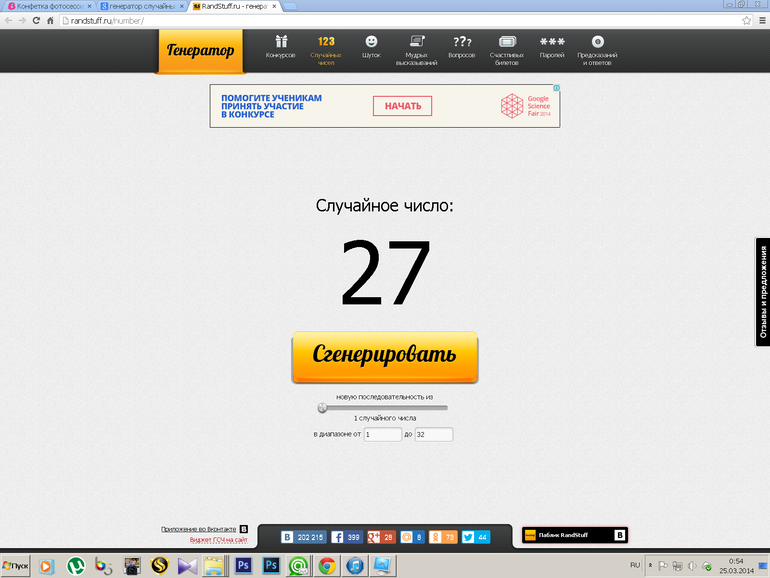This screenshot has width=770, height=578.
Task: Reload the current page
Action: pyautogui.click(x=36, y=21)
